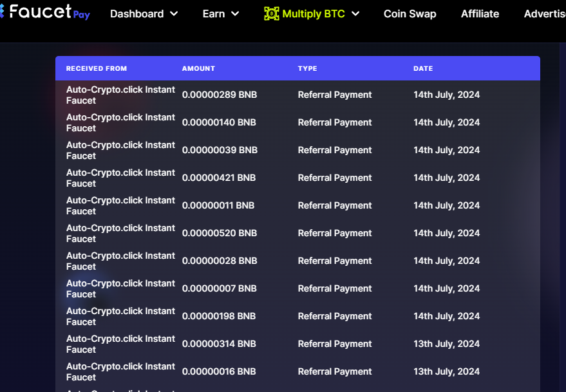Click the date in 0.00000039 BNB row

click(446, 150)
